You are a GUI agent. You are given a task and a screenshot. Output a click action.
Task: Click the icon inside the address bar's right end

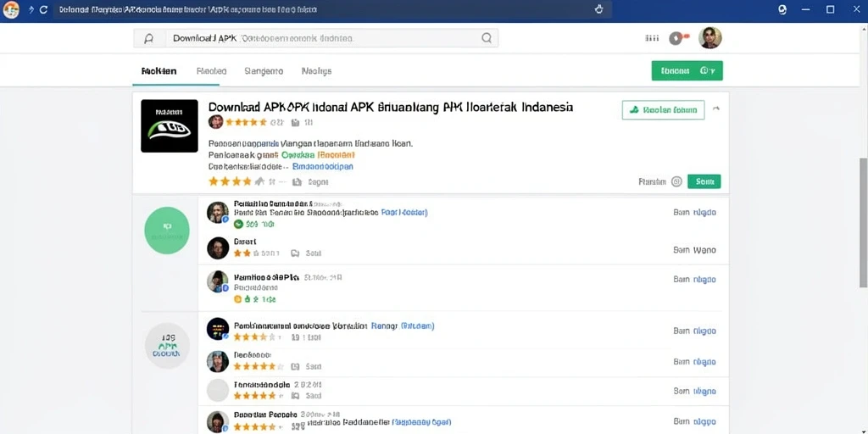(598, 9)
